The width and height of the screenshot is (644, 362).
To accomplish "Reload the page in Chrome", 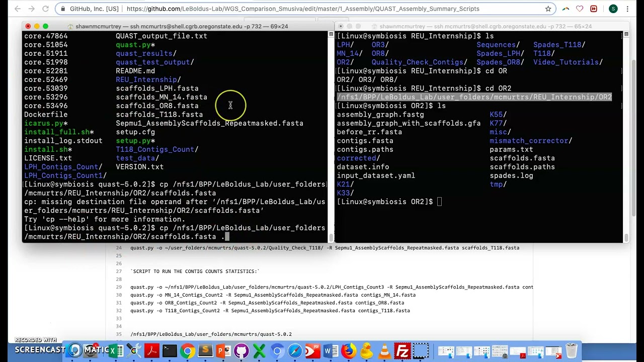I will (x=45, y=9).
